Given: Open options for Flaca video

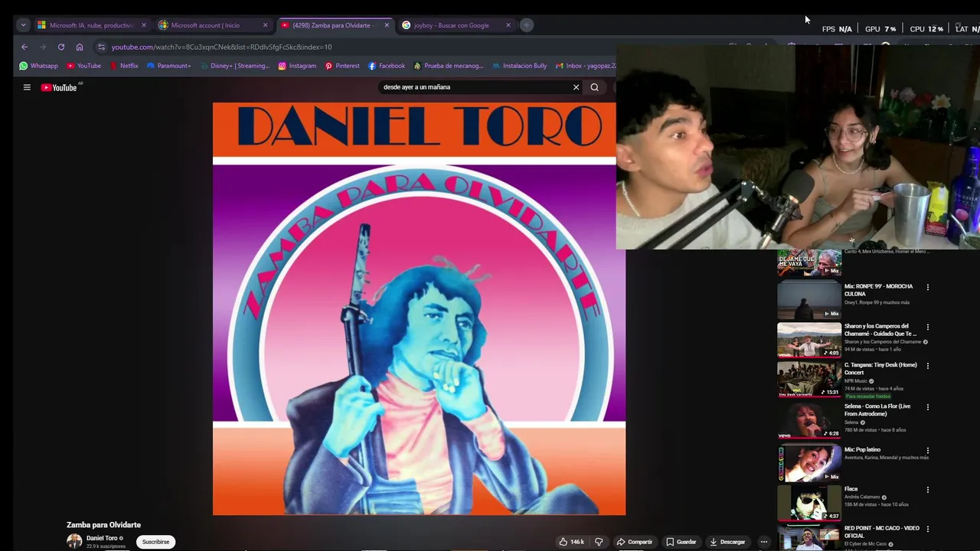Looking at the screenshot, I should 928,490.
